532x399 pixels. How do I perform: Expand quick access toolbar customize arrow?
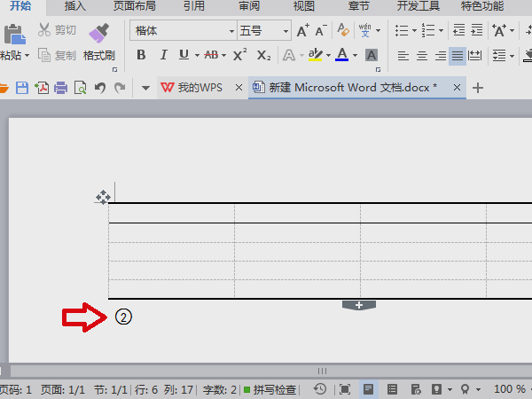[x=145, y=88]
